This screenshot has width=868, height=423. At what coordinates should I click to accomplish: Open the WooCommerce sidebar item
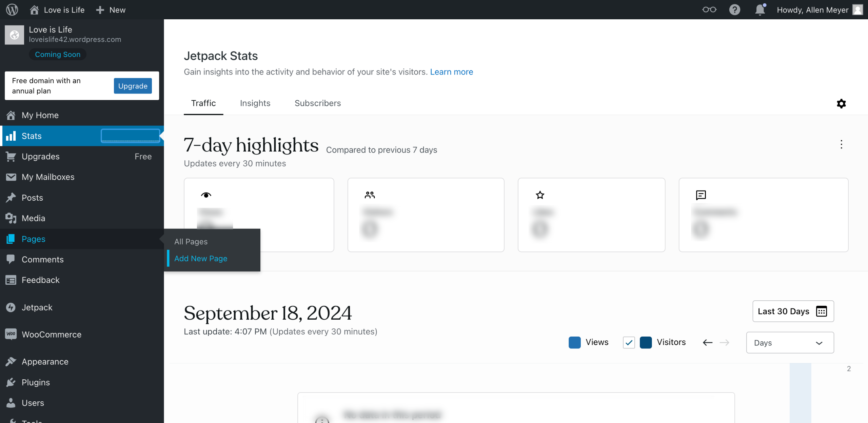pos(52,335)
